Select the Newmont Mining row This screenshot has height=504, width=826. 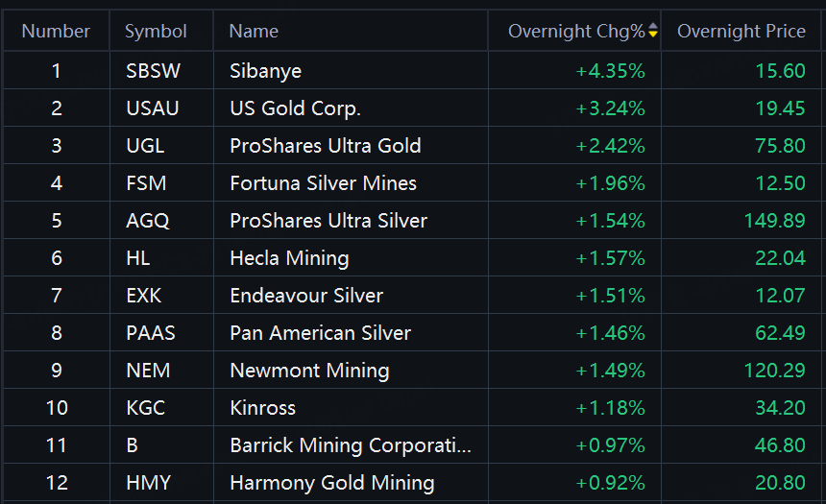coord(309,370)
